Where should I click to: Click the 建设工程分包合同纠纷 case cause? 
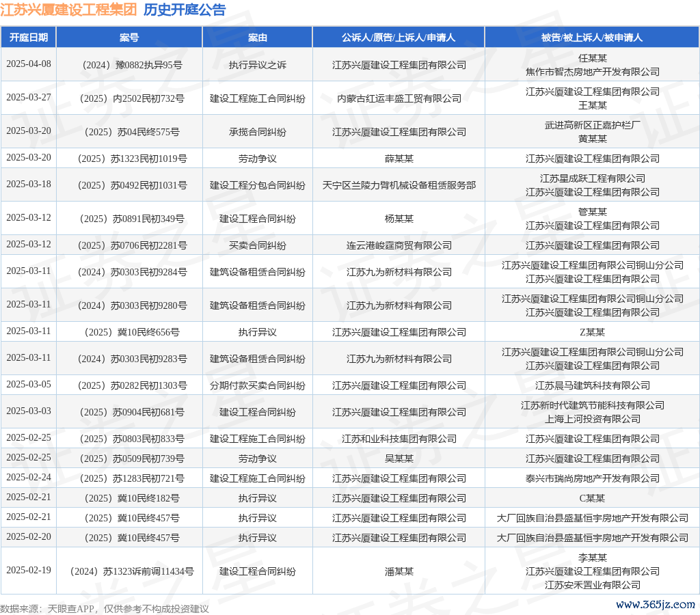(x=258, y=185)
